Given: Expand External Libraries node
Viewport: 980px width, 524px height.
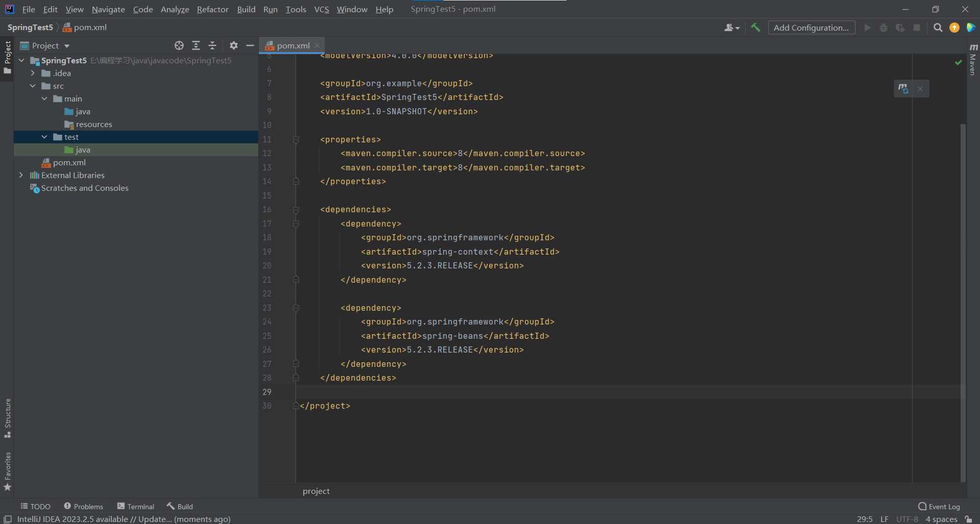Looking at the screenshot, I should click(x=21, y=175).
